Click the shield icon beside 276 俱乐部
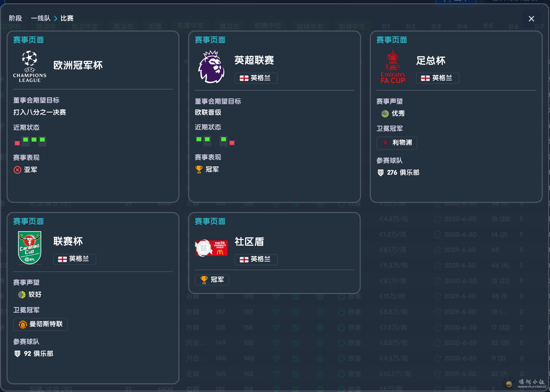This screenshot has height=392, width=550. click(381, 173)
